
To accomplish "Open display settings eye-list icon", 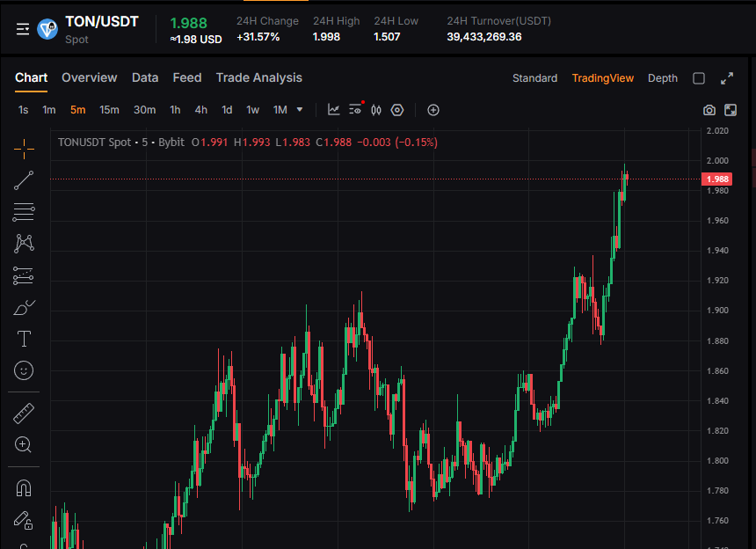I will (356, 109).
